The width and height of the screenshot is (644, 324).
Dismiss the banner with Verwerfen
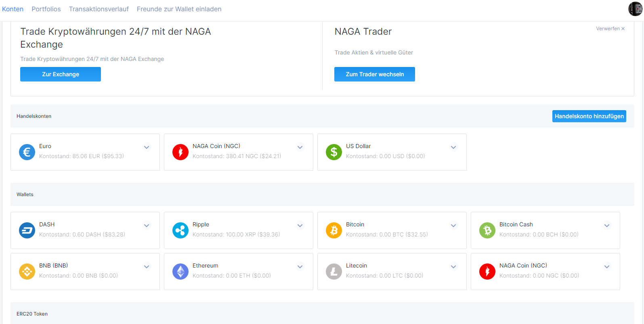coord(610,29)
